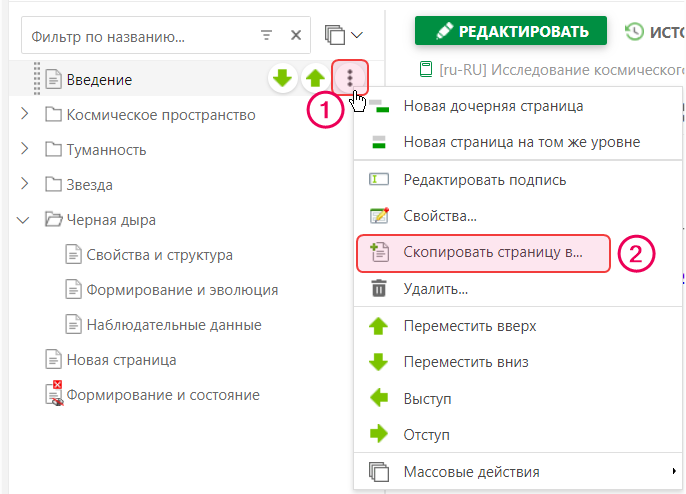The image size is (686, 494).
Task: Click the filter options icon in search box
Action: pyautogui.click(x=266, y=36)
